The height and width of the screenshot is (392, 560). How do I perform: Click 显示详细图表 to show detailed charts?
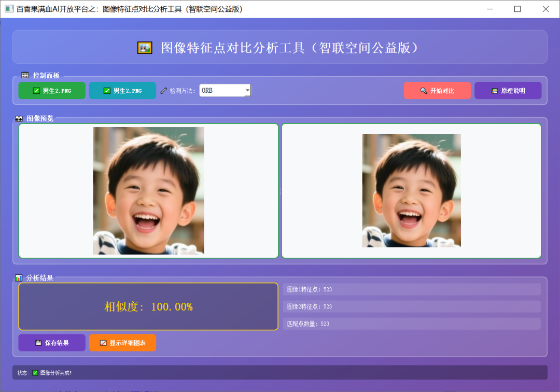[122, 343]
